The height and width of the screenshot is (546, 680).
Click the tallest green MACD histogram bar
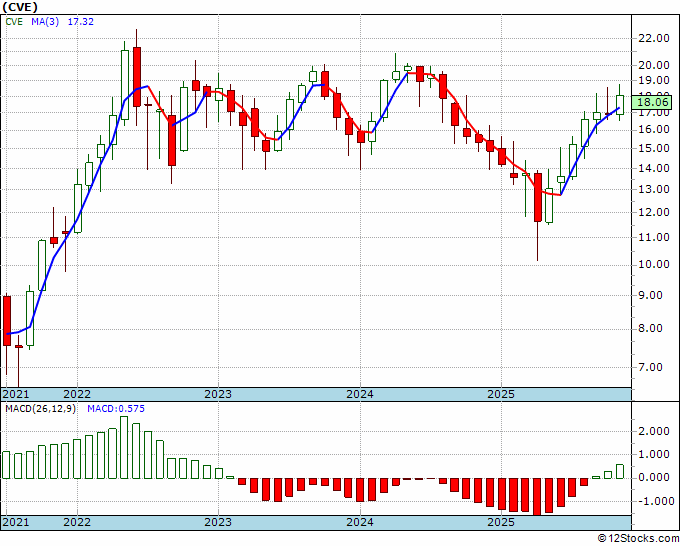[x=124, y=448]
